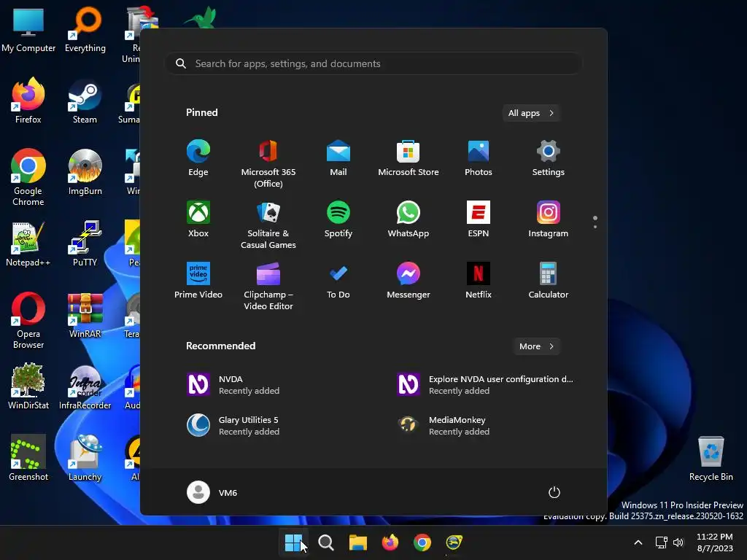Screen dimensions: 747x560
Task: Launch Netflix
Action: point(479,281)
